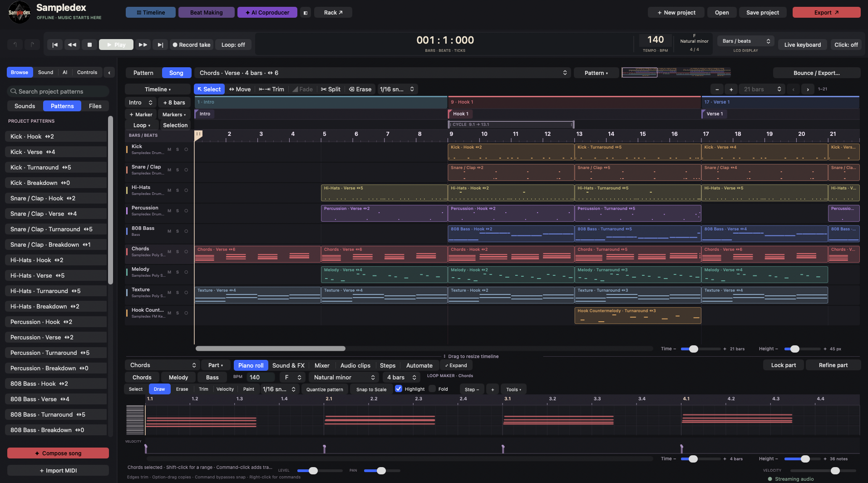The width and height of the screenshot is (868, 483).
Task: Click the Import MIDI button
Action: click(x=58, y=470)
